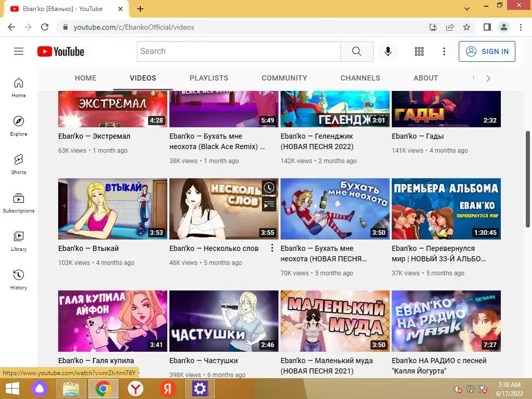Toggle the browser side panel icon

point(487,27)
